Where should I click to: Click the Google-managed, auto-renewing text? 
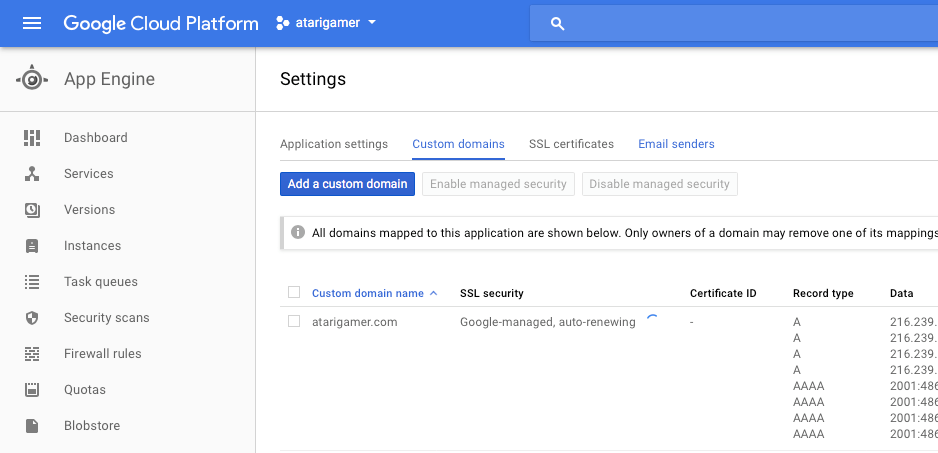[547, 322]
